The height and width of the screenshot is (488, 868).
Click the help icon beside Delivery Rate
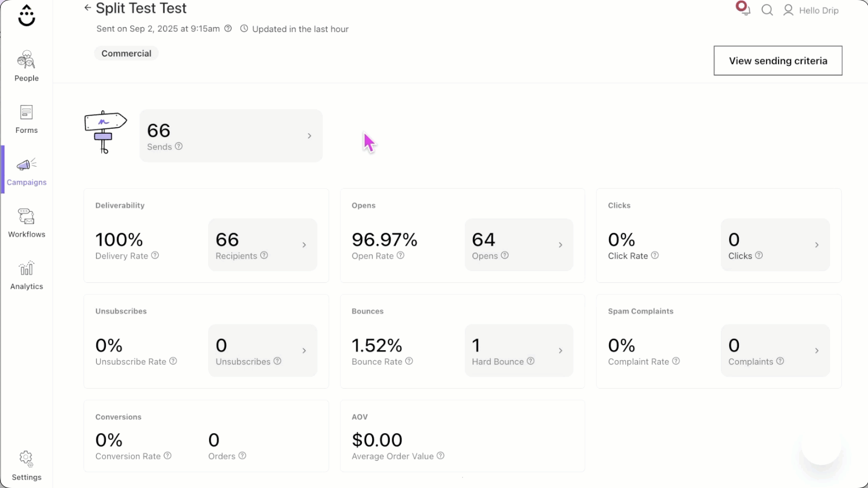click(155, 255)
